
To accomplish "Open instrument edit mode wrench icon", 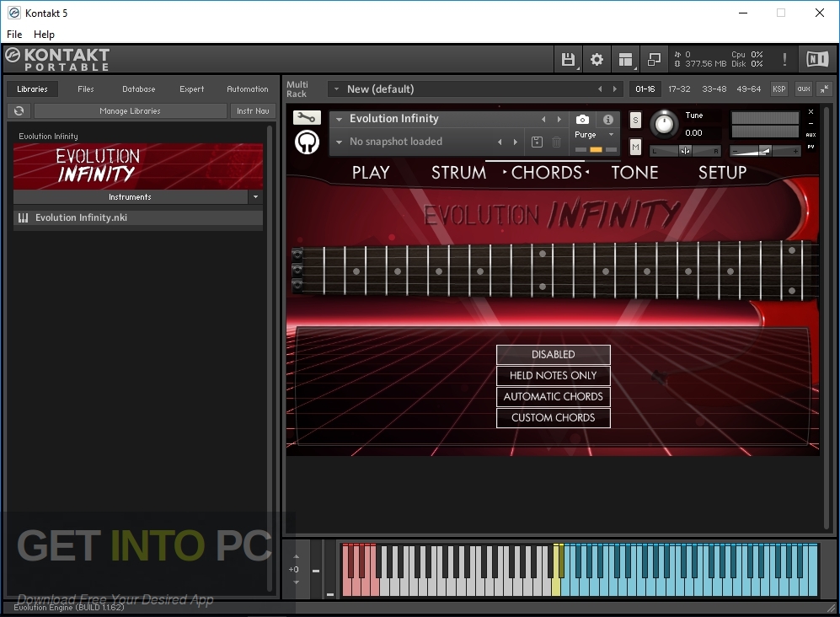I will (307, 117).
